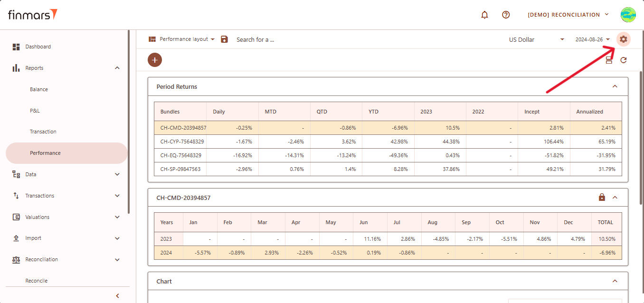Click the lock icon on CH-CMD-20394857
644x303 pixels.
[x=602, y=198]
